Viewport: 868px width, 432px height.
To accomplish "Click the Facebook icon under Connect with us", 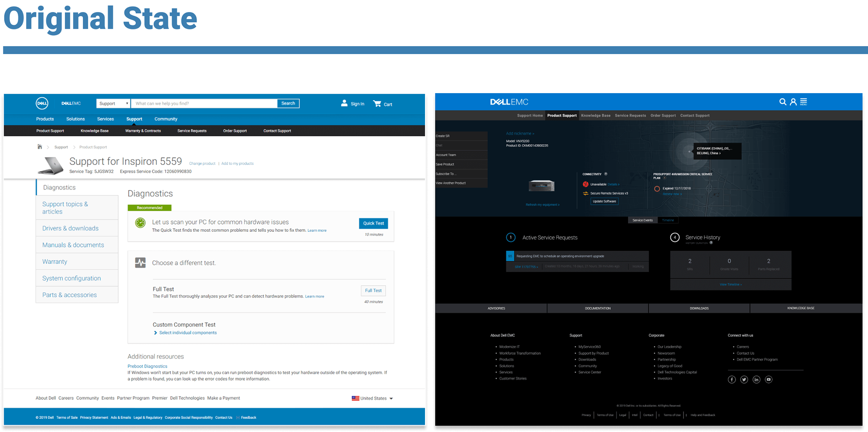I will 732,380.
